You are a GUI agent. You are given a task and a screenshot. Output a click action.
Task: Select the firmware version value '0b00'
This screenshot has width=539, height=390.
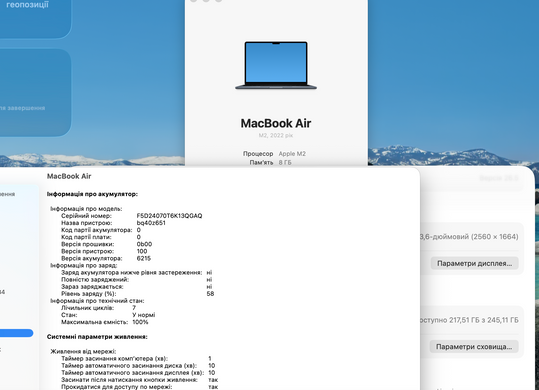point(144,244)
